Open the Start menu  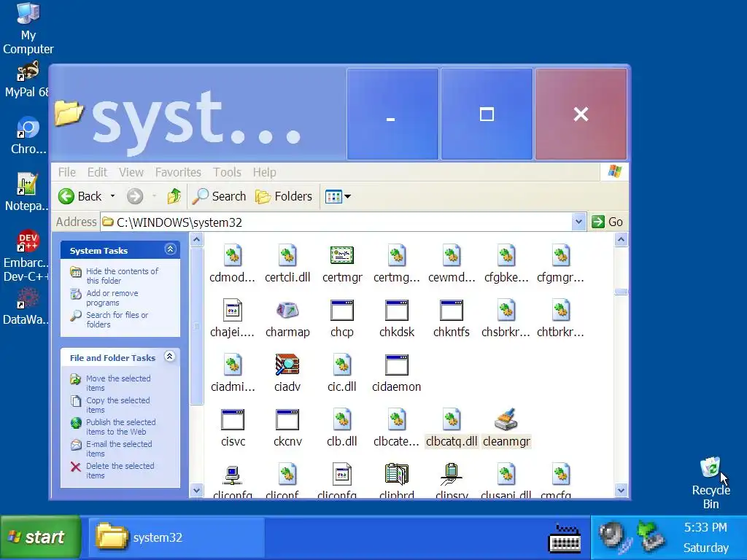[40, 537]
